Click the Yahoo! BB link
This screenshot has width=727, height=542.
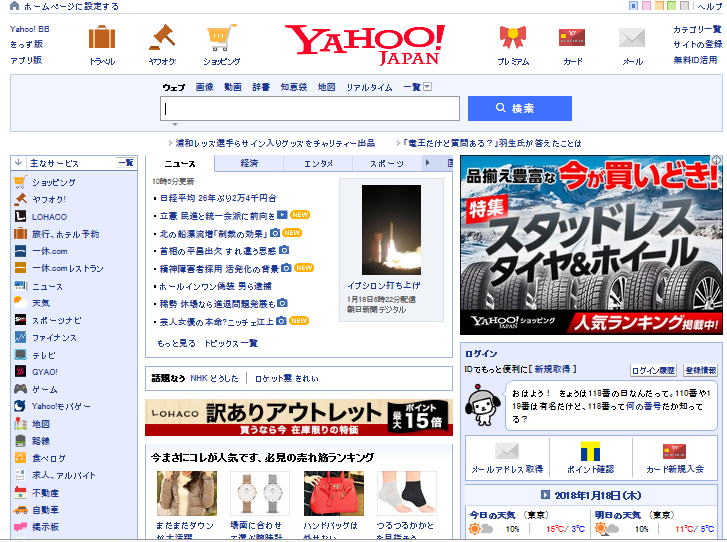(30, 29)
